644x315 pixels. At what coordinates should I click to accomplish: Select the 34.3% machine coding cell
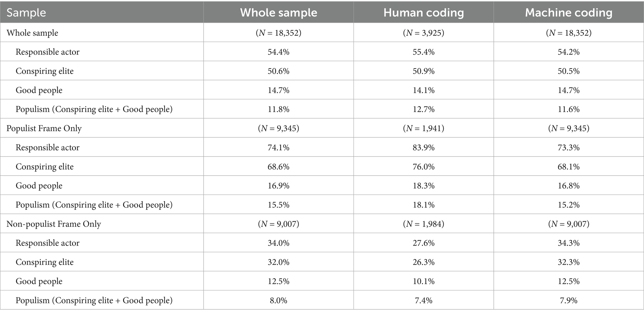click(x=569, y=243)
